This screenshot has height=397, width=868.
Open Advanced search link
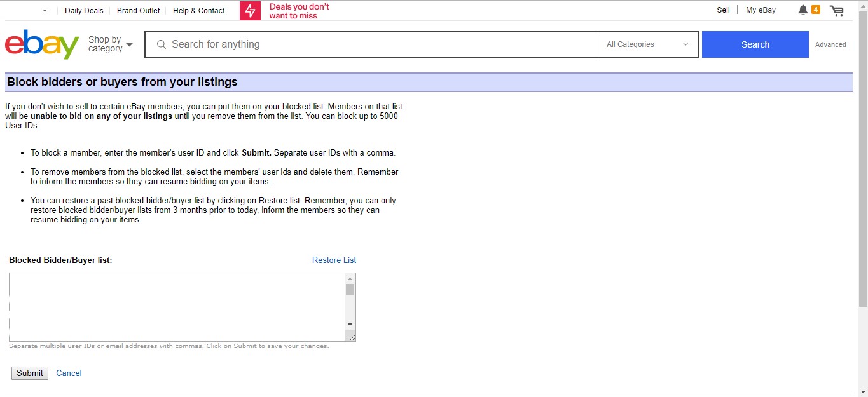tap(830, 44)
